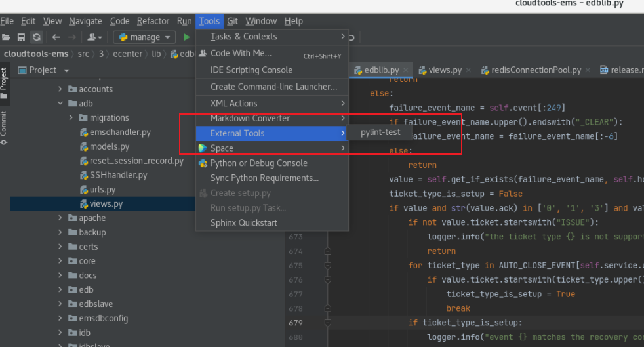Open the manage run configuration dropdown
The height and width of the screenshot is (347, 644).
tap(144, 37)
